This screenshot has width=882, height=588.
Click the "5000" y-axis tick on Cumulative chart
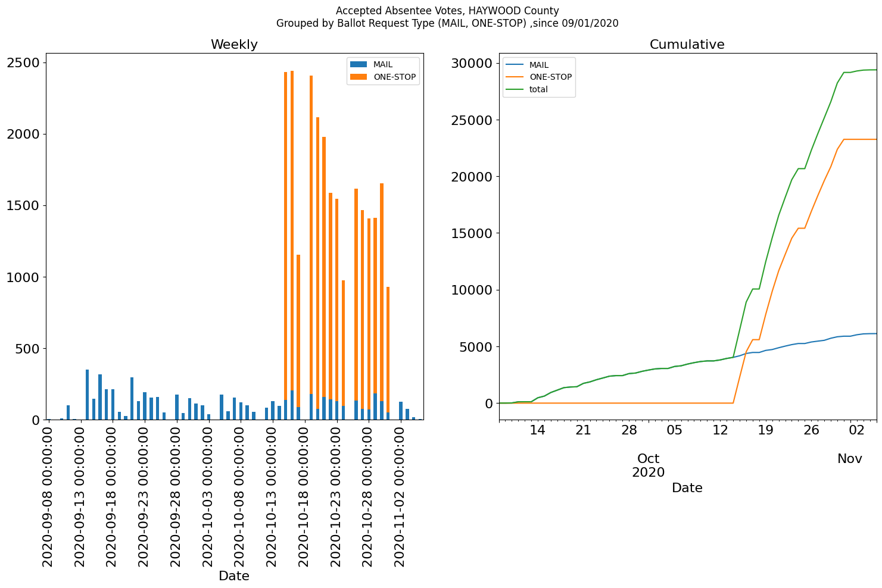click(x=476, y=347)
